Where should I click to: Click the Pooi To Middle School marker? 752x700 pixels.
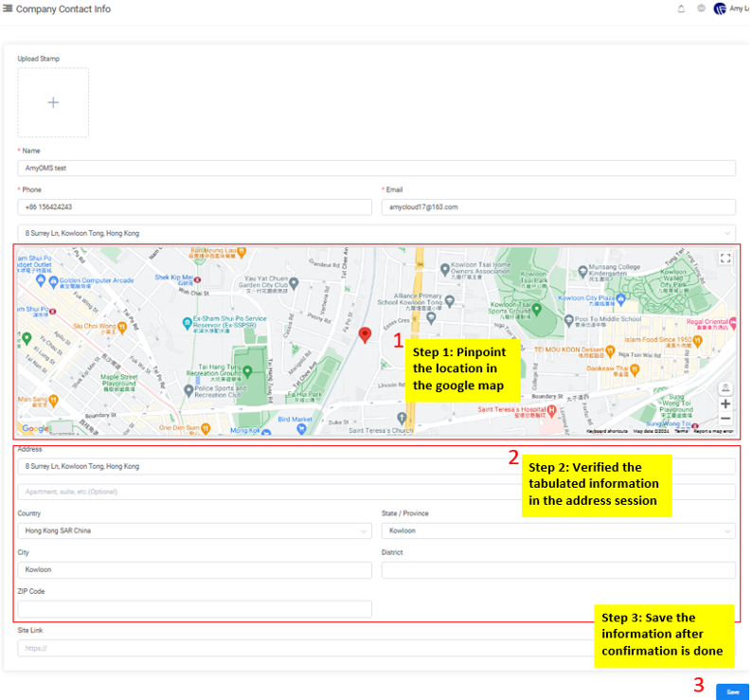pos(568,319)
